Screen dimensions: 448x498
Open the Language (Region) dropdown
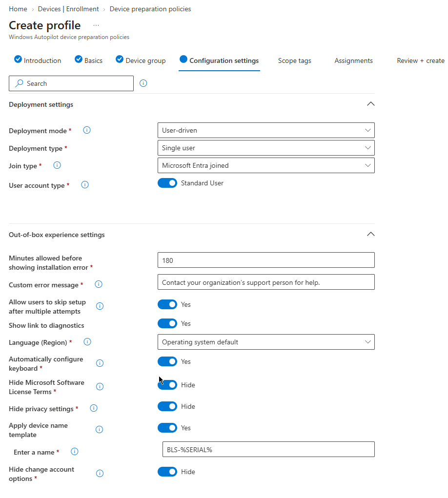[266, 342]
